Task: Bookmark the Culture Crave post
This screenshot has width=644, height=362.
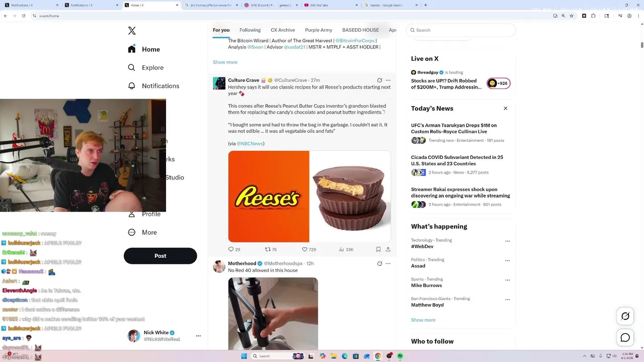Action: (378, 249)
